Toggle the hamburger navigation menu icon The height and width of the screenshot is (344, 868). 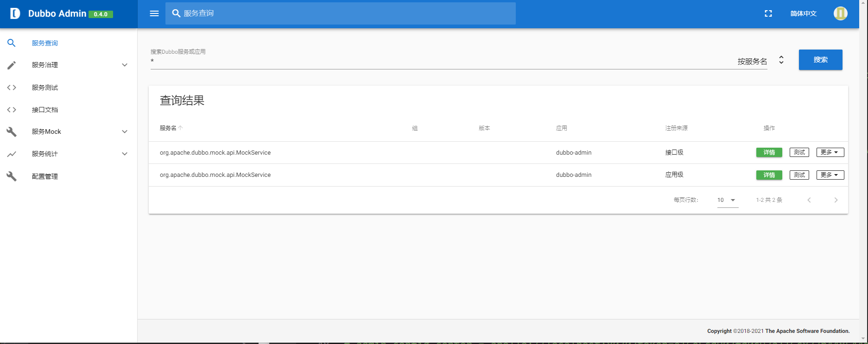coord(154,13)
